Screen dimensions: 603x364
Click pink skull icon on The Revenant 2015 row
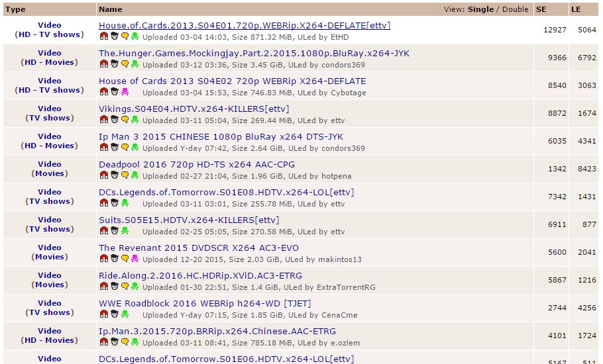[135, 258]
